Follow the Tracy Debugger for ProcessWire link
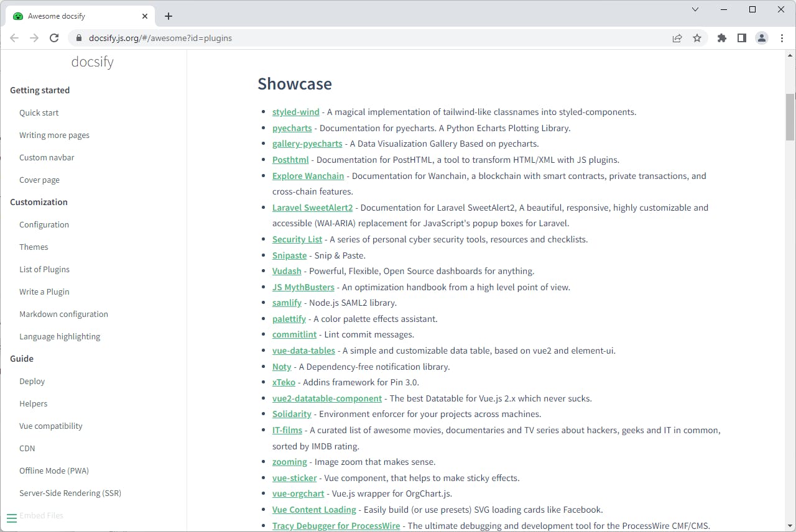Screen dimensions: 796x532 pyautogui.click(x=336, y=526)
